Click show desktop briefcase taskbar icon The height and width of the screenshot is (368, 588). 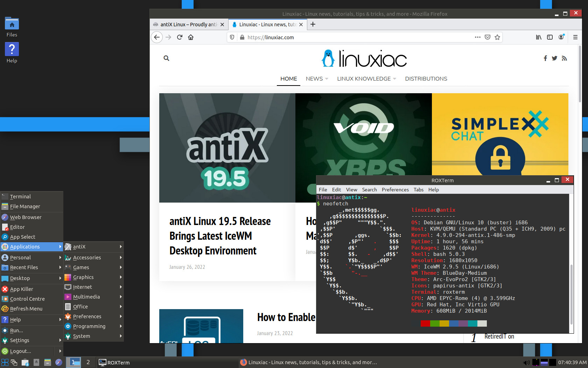(x=25, y=362)
